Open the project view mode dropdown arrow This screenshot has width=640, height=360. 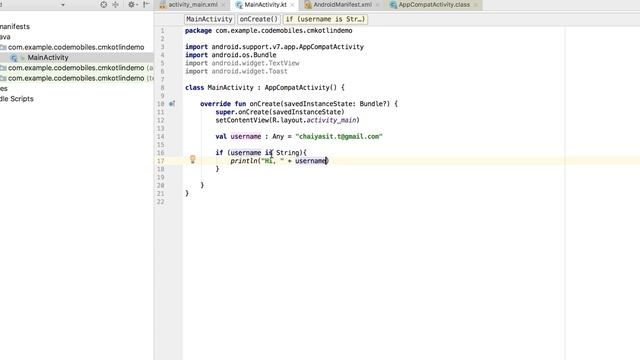pos(62,5)
